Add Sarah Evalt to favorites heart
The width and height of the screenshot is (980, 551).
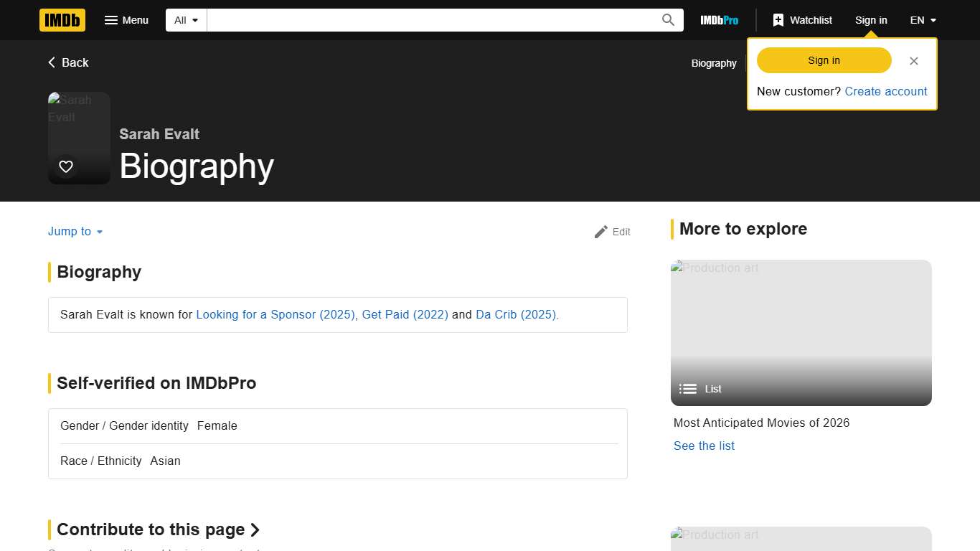66,166
